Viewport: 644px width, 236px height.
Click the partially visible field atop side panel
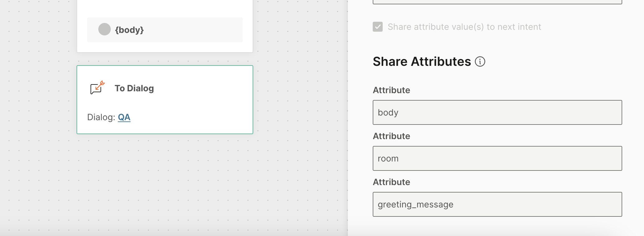click(x=497, y=2)
